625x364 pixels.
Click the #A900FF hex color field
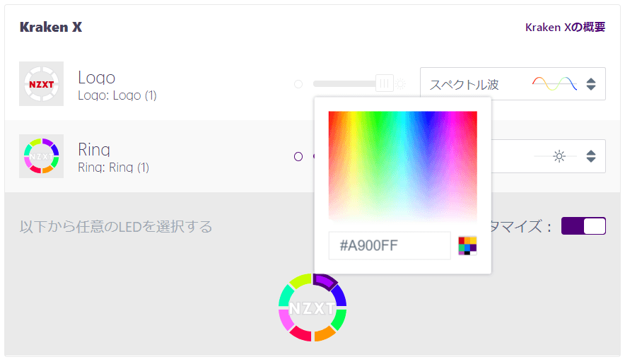pyautogui.click(x=390, y=245)
